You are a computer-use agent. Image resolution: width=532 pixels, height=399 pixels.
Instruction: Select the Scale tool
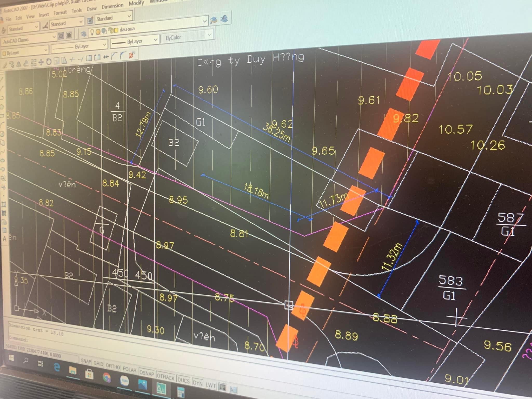point(56,61)
